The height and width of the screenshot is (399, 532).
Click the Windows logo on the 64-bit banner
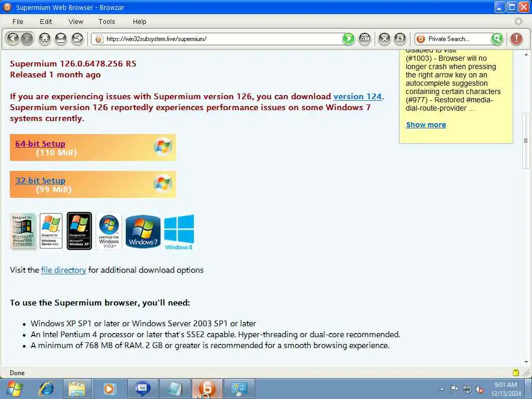[x=163, y=147]
